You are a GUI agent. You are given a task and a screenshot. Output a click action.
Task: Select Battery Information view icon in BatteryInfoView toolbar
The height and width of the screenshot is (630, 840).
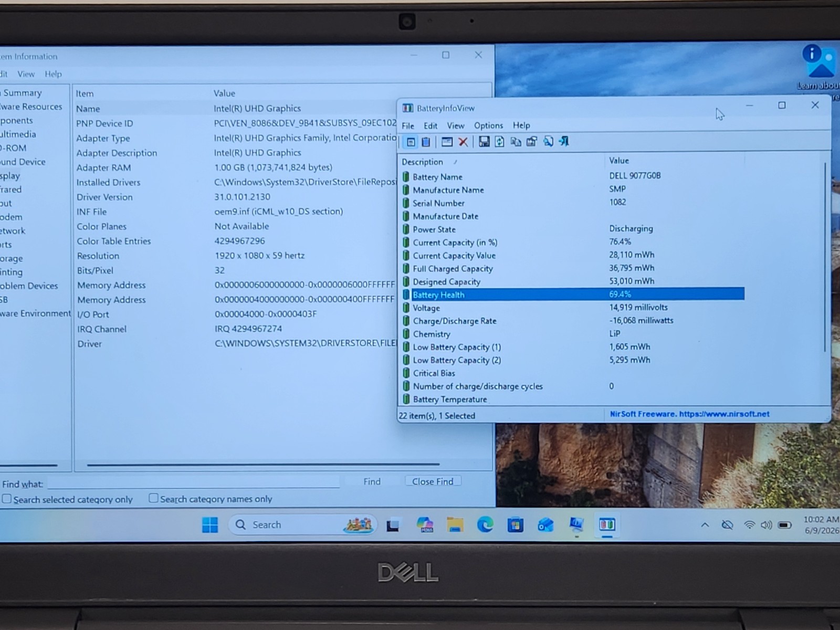click(411, 142)
